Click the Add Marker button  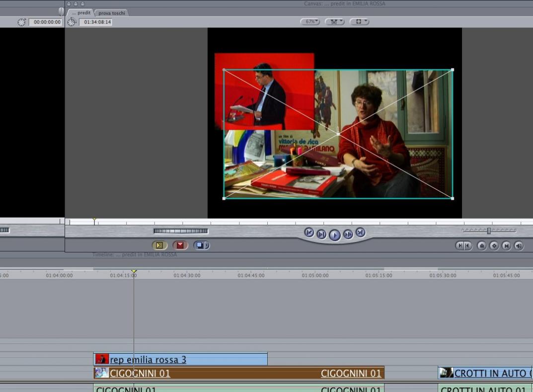[x=482, y=246]
